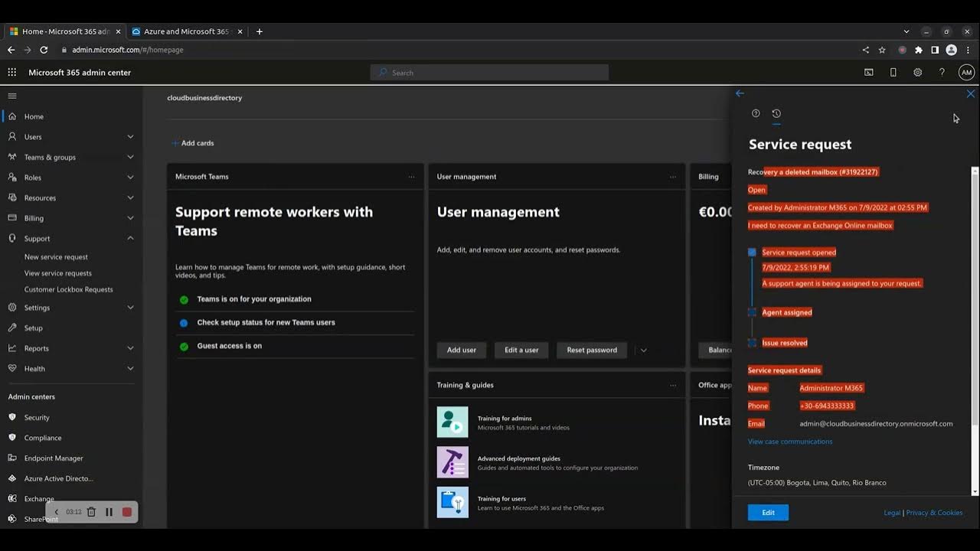Open Customer Lockbox Requests
Viewport: 980px width, 551px height.
click(x=68, y=289)
